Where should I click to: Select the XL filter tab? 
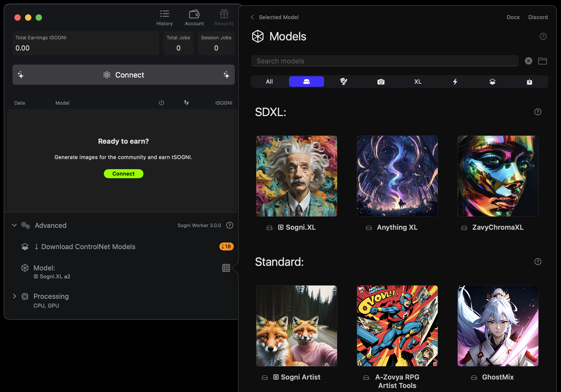coord(418,82)
